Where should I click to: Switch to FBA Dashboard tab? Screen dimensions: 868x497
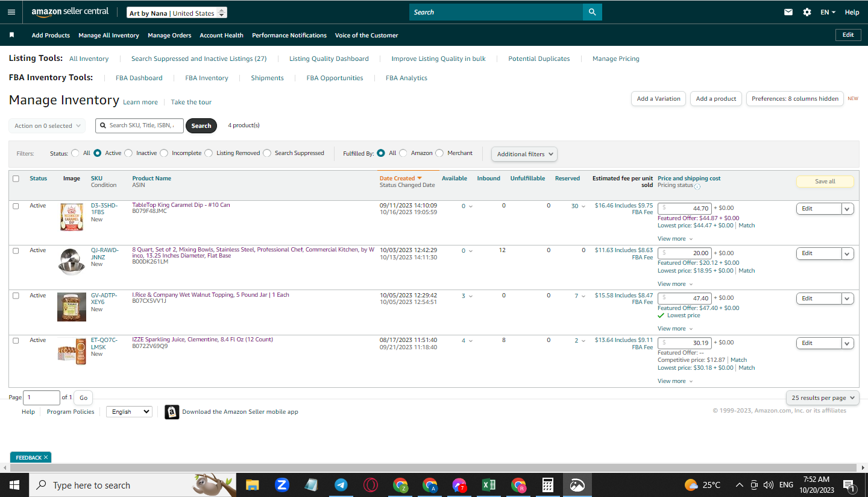(x=139, y=78)
